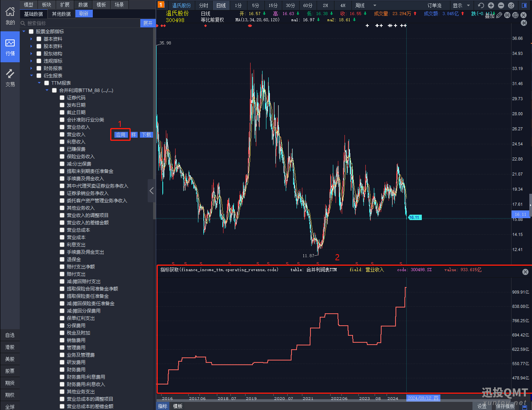Open the dropdown arrow after 周线
Viewport: 532px width, 410px height.
[x=375, y=5]
